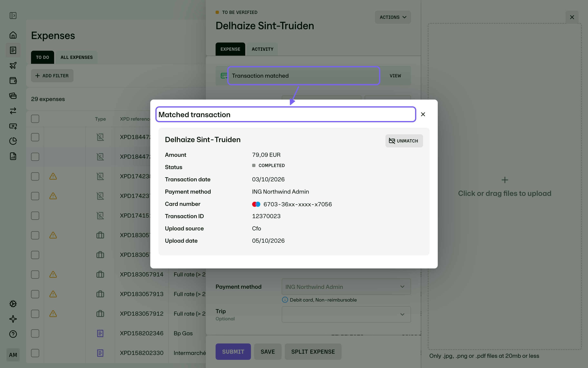Open the sparkle AI assistant icon
The height and width of the screenshot is (368, 588).
click(x=13, y=319)
